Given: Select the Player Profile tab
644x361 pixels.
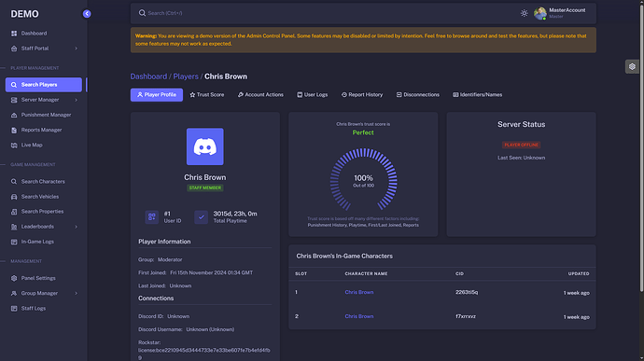Looking at the screenshot, I should [x=157, y=95].
